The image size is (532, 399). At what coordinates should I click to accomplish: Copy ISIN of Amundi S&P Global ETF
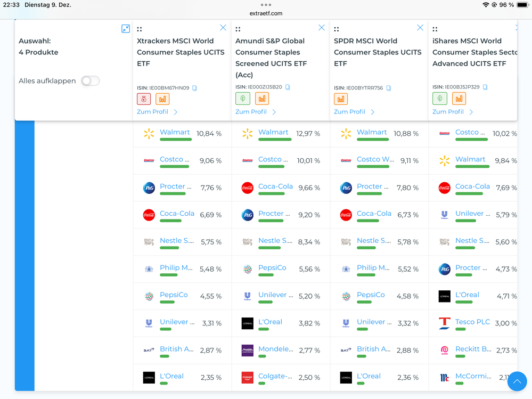pyautogui.click(x=288, y=87)
